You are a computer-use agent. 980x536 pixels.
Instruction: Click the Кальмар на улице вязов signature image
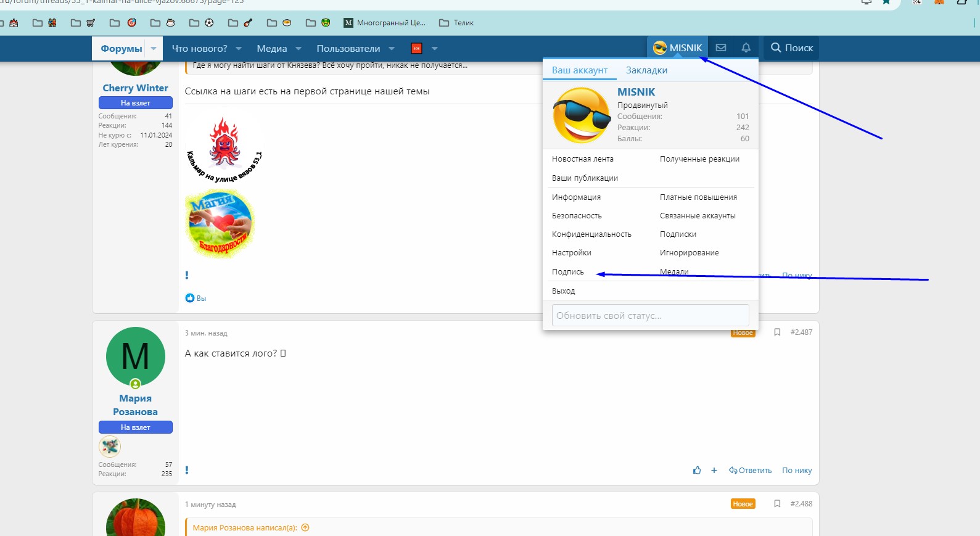pyautogui.click(x=224, y=150)
